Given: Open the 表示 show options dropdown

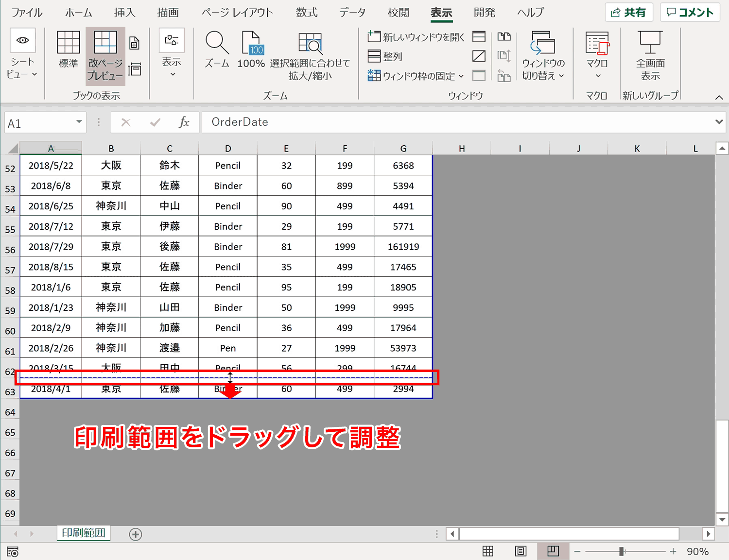Looking at the screenshot, I should [x=172, y=53].
